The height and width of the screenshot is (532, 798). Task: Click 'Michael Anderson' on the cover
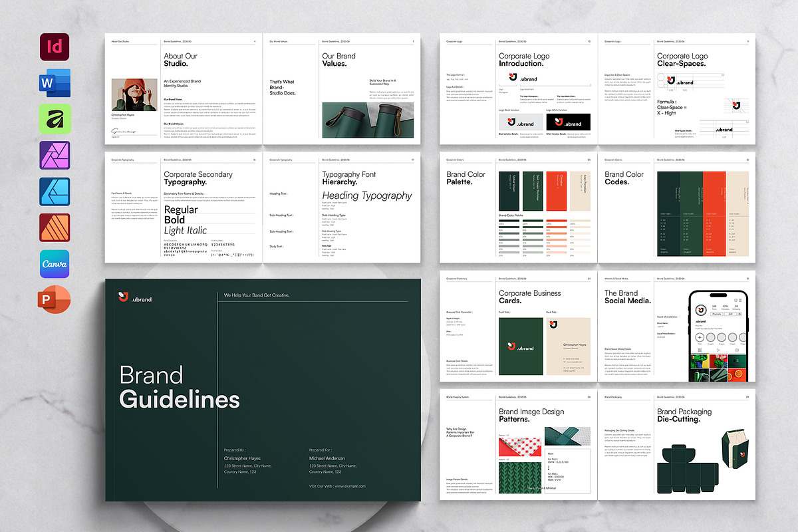pyautogui.click(x=327, y=458)
